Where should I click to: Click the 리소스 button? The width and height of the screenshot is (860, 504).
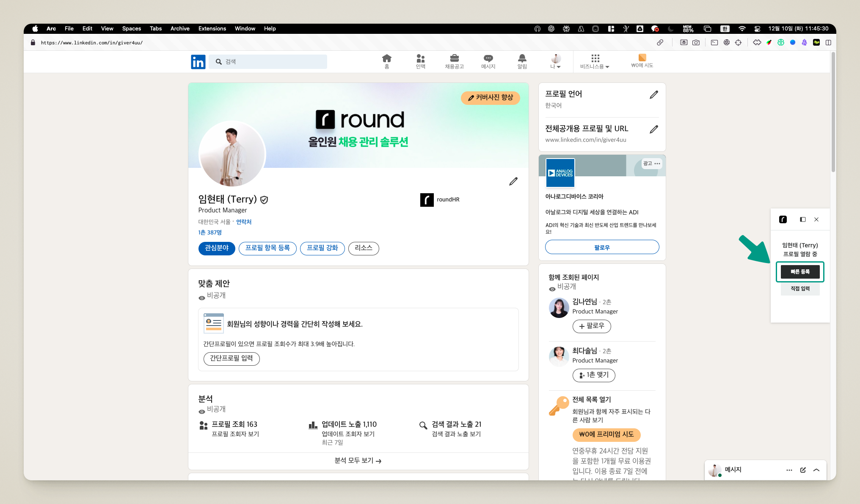tap(364, 248)
